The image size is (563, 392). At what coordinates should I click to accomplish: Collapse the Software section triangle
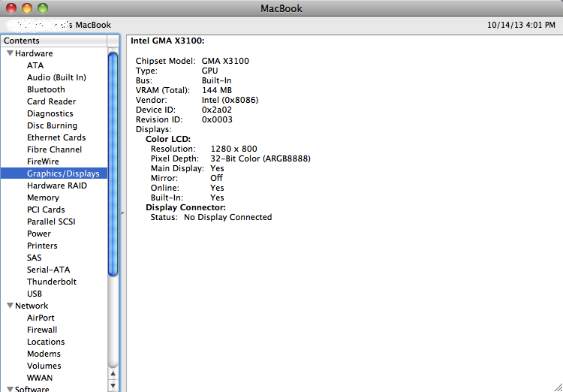10,389
